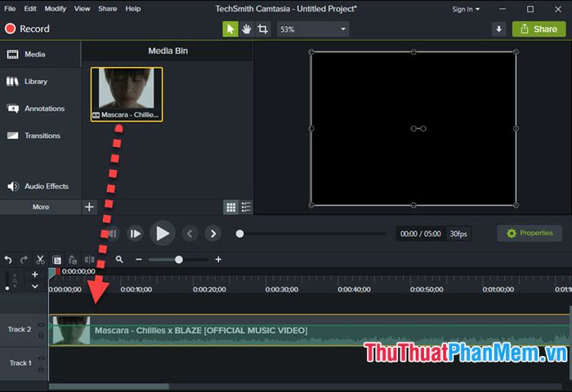This screenshot has height=392, width=572.
Task: Add a new track with plus icon
Action: pyautogui.click(x=35, y=274)
